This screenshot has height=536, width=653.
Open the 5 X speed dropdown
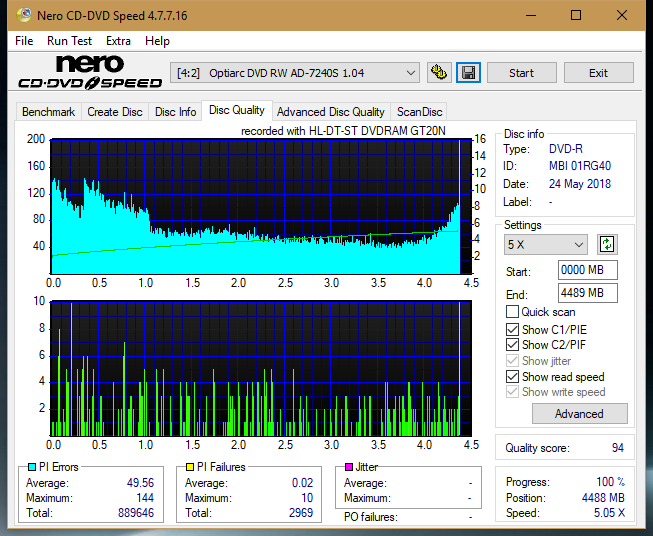pyautogui.click(x=546, y=244)
